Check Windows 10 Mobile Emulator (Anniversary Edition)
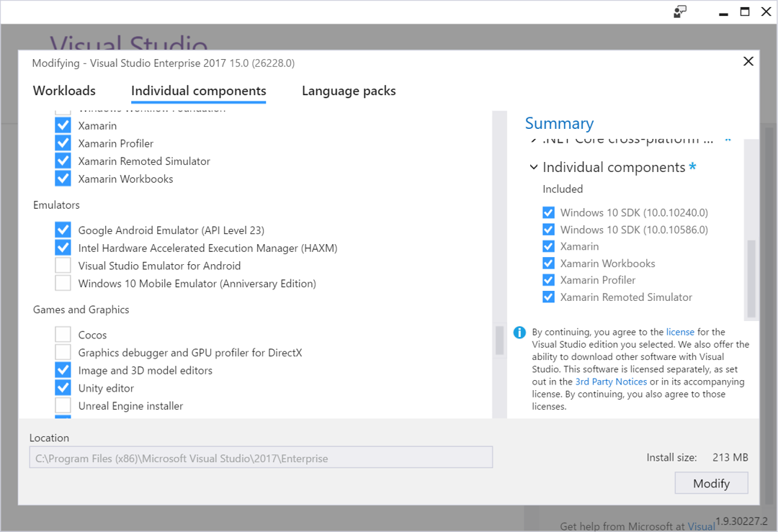 (63, 283)
